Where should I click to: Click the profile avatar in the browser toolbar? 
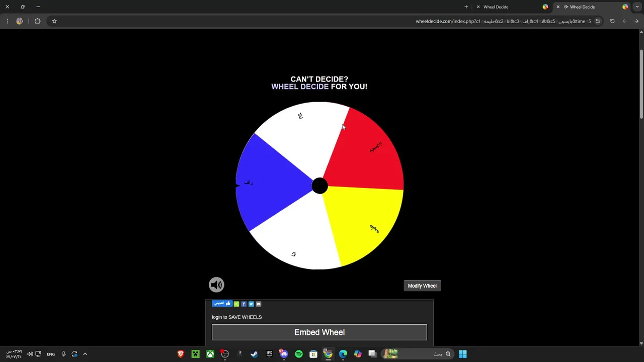pos(20,21)
